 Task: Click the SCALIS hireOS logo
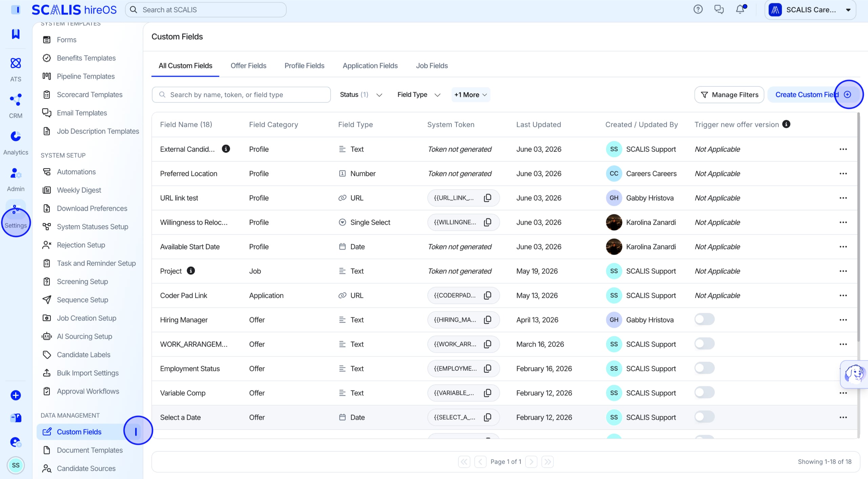[x=74, y=9]
